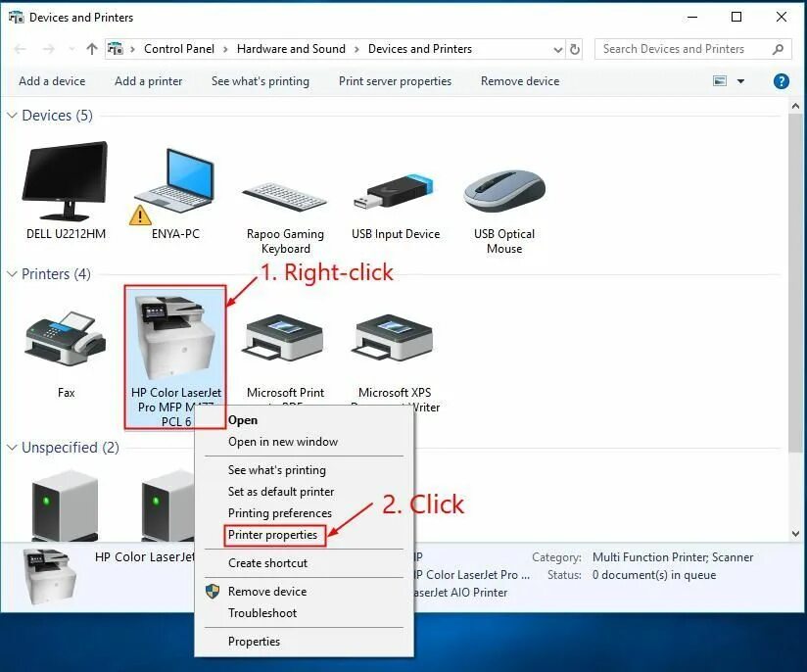Click Add a device in toolbar
Screen dimensions: 807x672
[x=52, y=81]
